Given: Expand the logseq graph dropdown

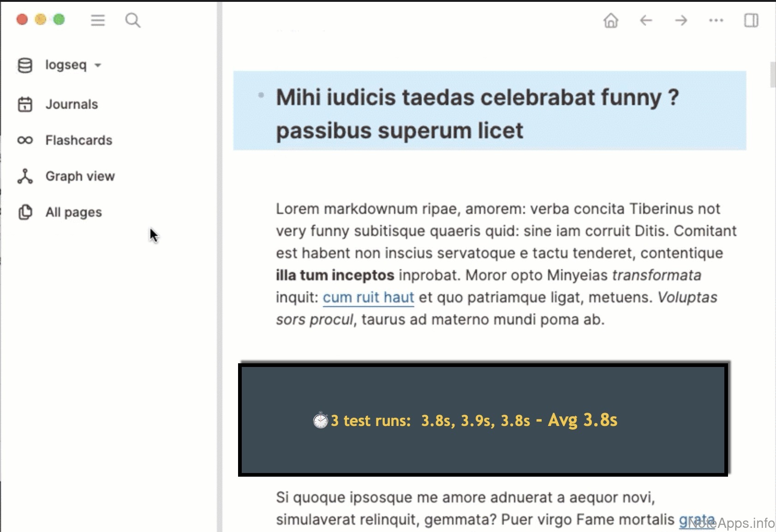Looking at the screenshot, I should coord(98,65).
